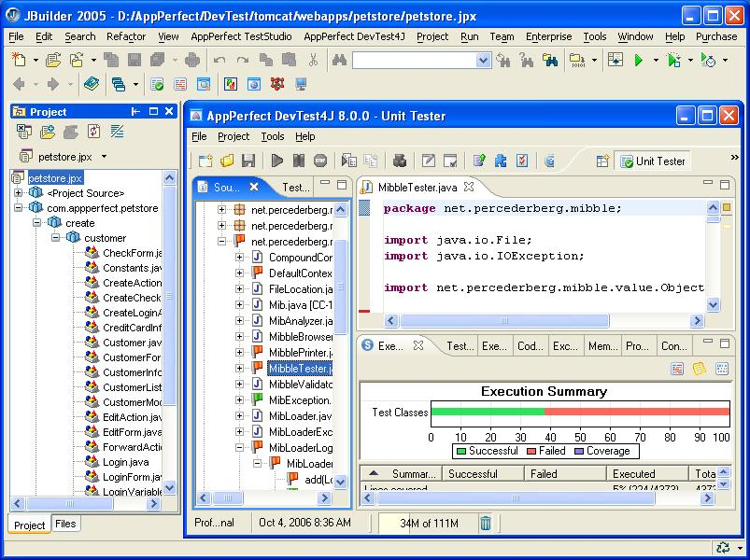Click the recycle status icon at bottom right

[x=722, y=548]
